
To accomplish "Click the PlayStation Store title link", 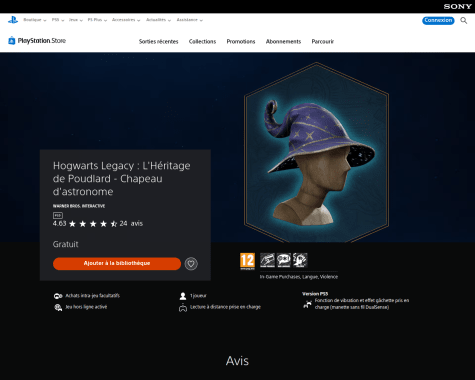I will 42,41.
